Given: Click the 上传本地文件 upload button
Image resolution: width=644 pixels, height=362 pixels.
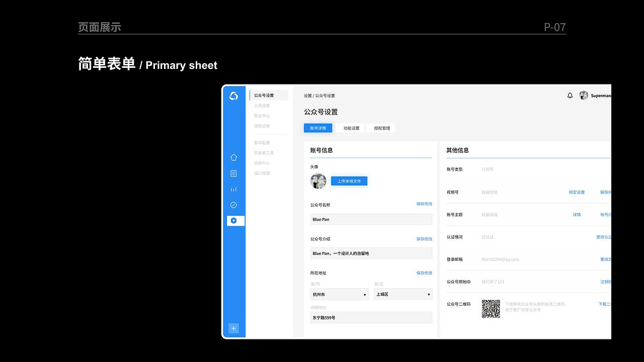Looking at the screenshot, I should [x=349, y=181].
